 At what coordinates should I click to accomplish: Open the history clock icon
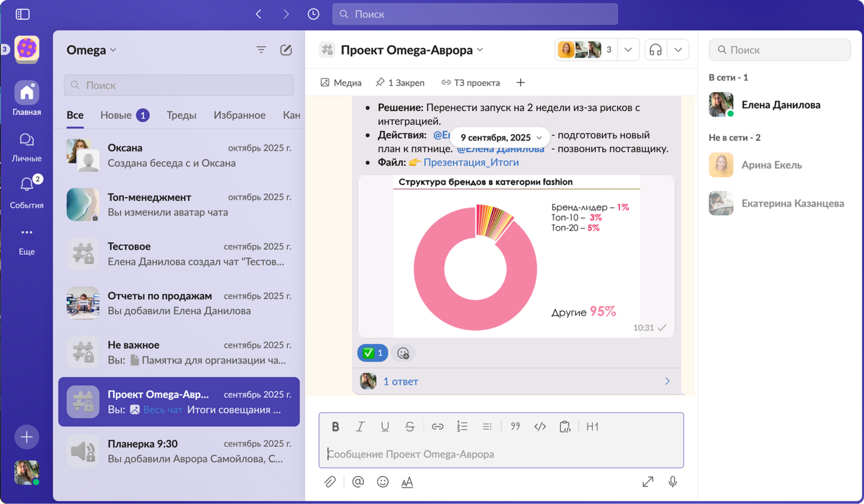coord(313,14)
